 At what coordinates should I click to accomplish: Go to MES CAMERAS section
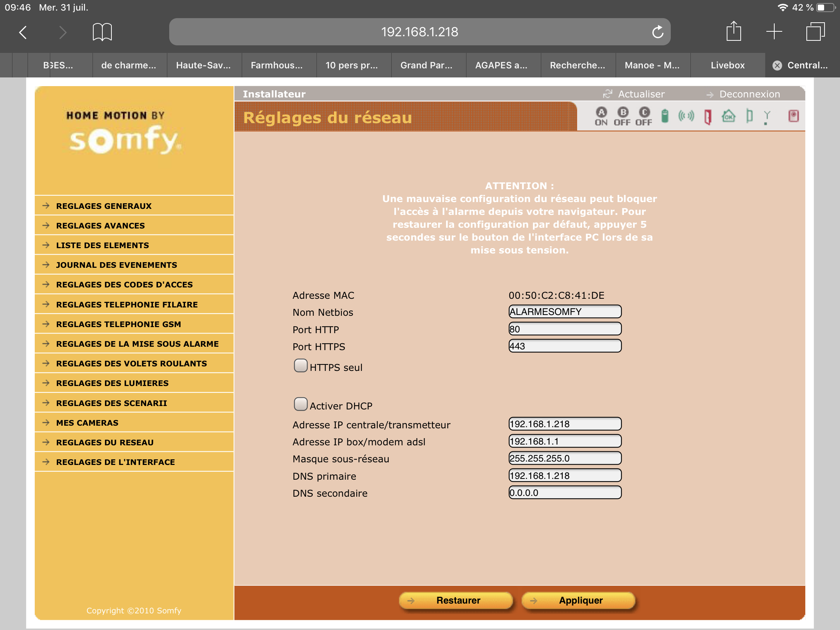[x=87, y=423]
